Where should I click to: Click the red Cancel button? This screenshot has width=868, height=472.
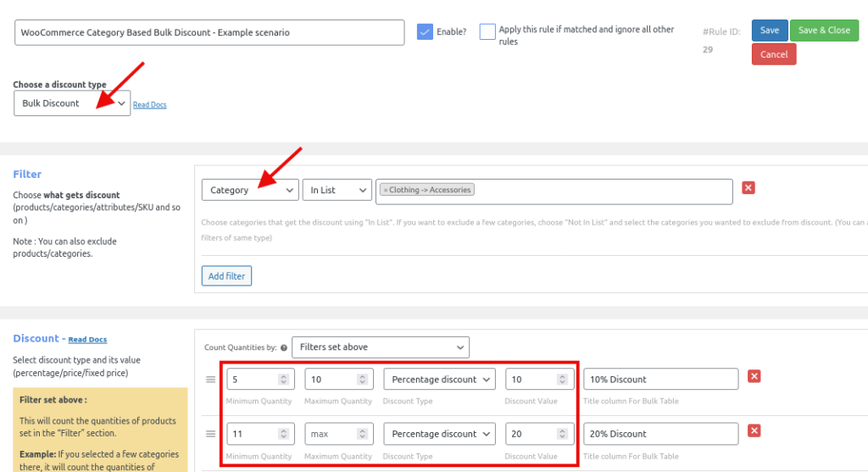[774, 54]
